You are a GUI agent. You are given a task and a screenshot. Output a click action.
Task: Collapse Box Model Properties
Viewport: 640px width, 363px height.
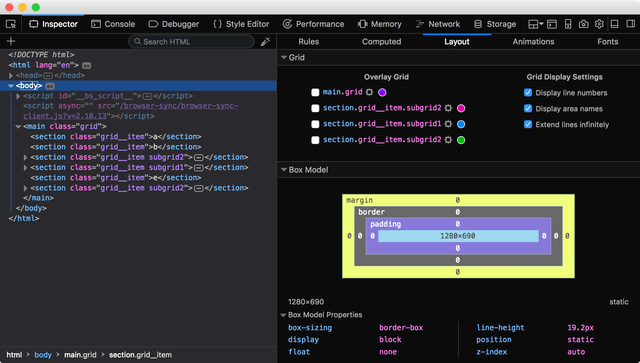pyautogui.click(x=283, y=315)
